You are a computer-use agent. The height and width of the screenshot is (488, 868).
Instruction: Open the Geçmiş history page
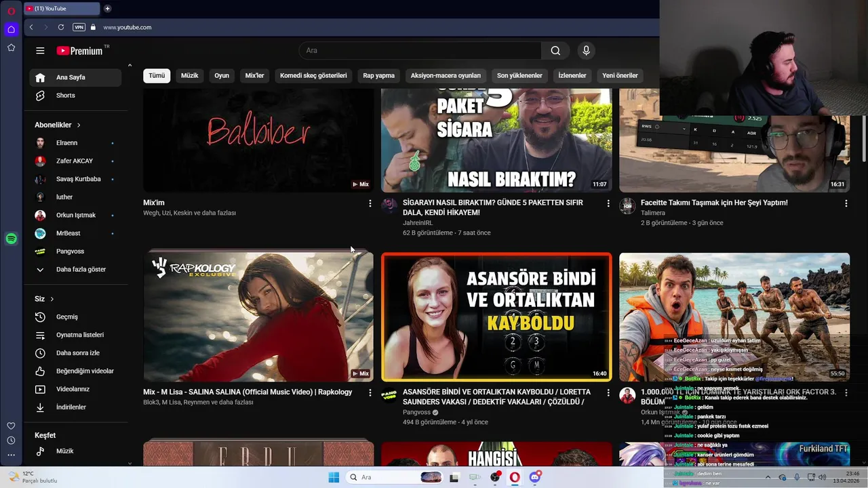point(75,317)
